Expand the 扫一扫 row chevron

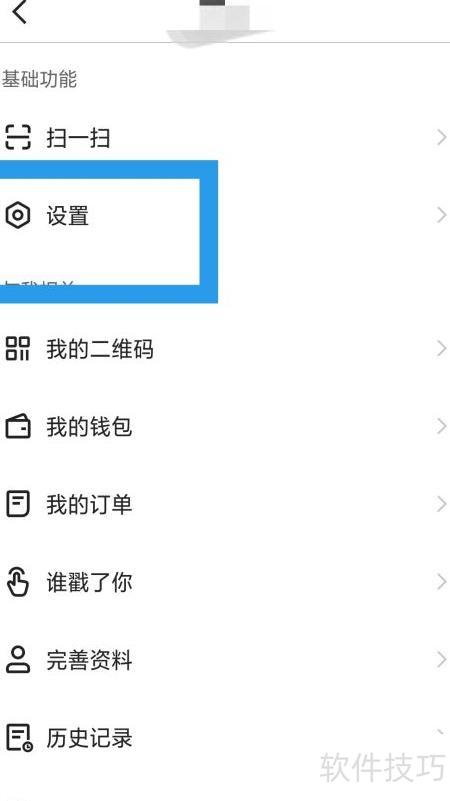coord(441,137)
